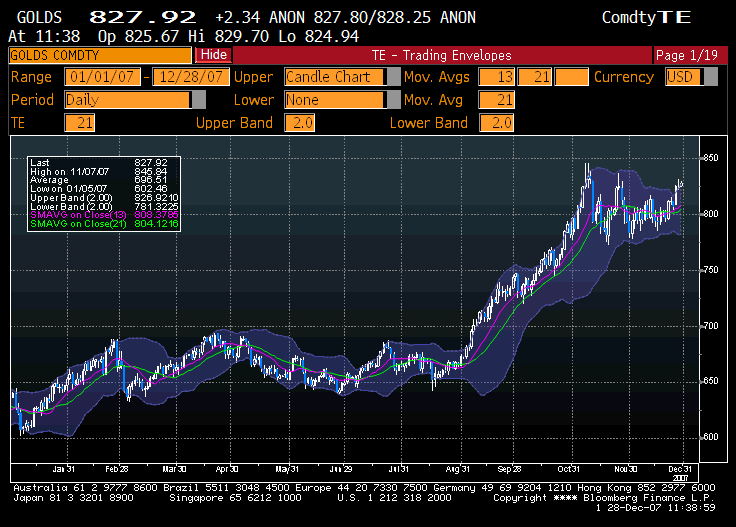Edit the range start date 01/01/07
Screen dimensions: 736x527
(x=103, y=77)
